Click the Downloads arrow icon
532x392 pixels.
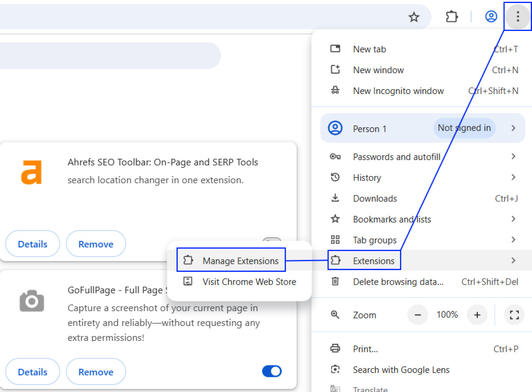(336, 198)
